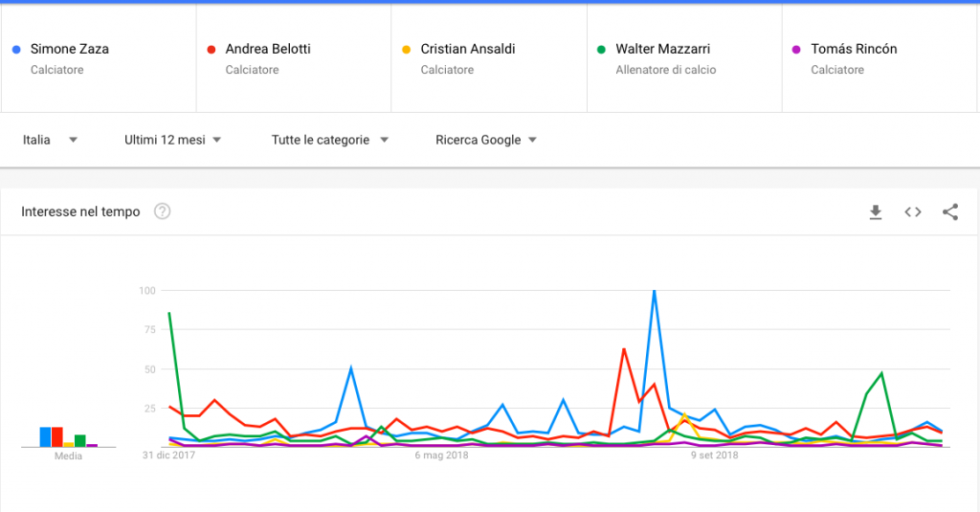Open the Tutte le categorie dropdown
Image resolution: width=980 pixels, height=512 pixels.
tap(330, 140)
